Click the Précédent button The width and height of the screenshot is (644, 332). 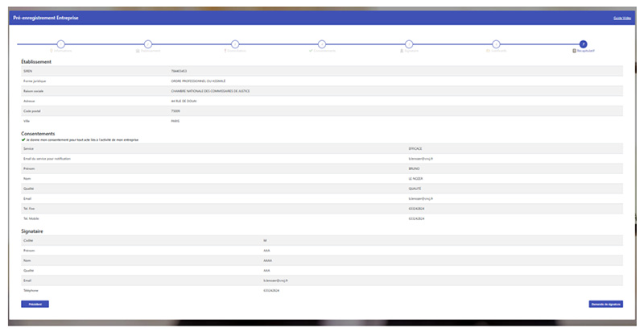pos(35,304)
